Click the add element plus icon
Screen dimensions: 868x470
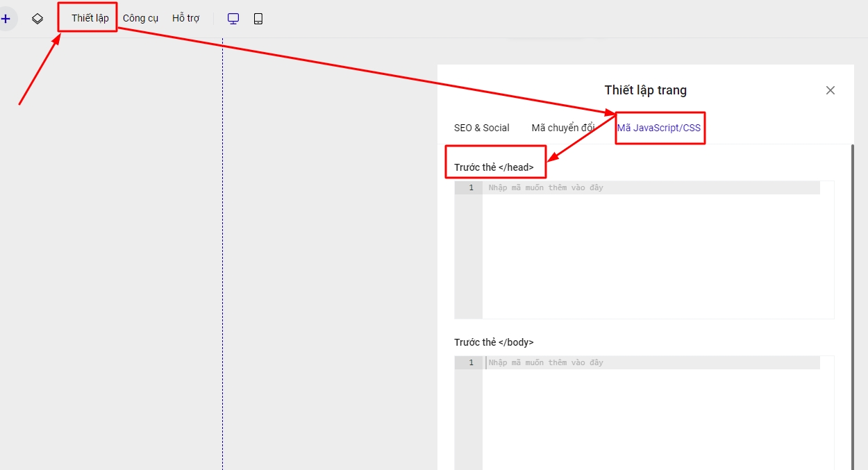(x=6, y=19)
